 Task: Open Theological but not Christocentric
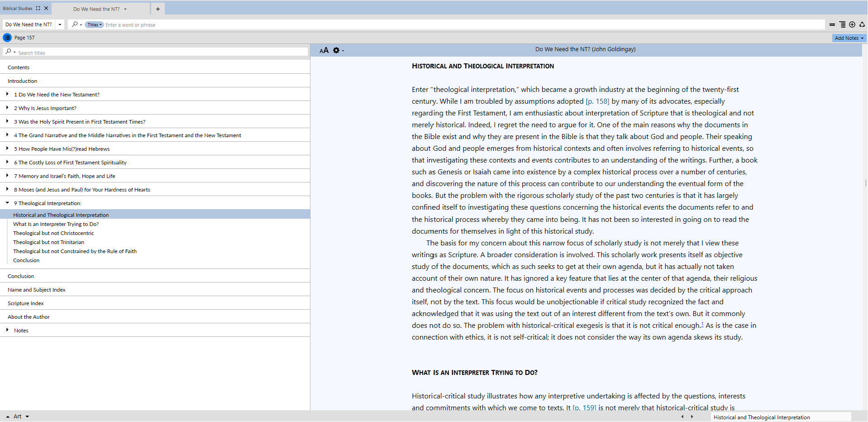click(x=53, y=233)
